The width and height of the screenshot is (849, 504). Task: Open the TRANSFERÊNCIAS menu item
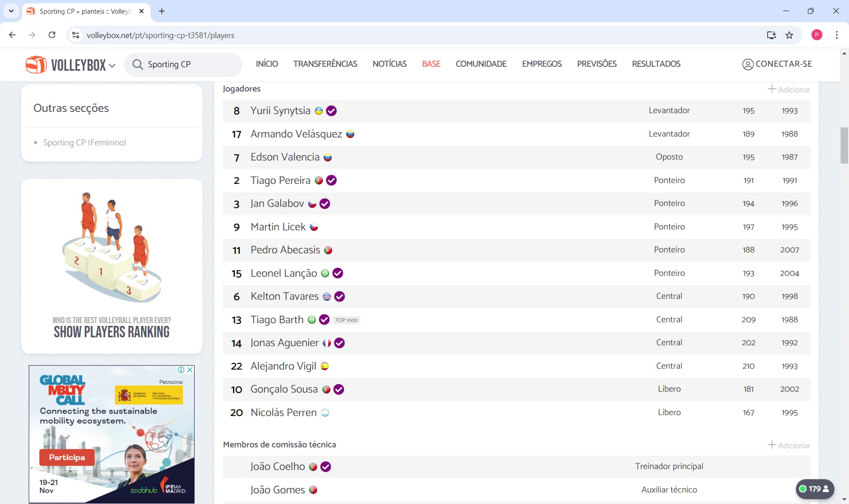[325, 64]
